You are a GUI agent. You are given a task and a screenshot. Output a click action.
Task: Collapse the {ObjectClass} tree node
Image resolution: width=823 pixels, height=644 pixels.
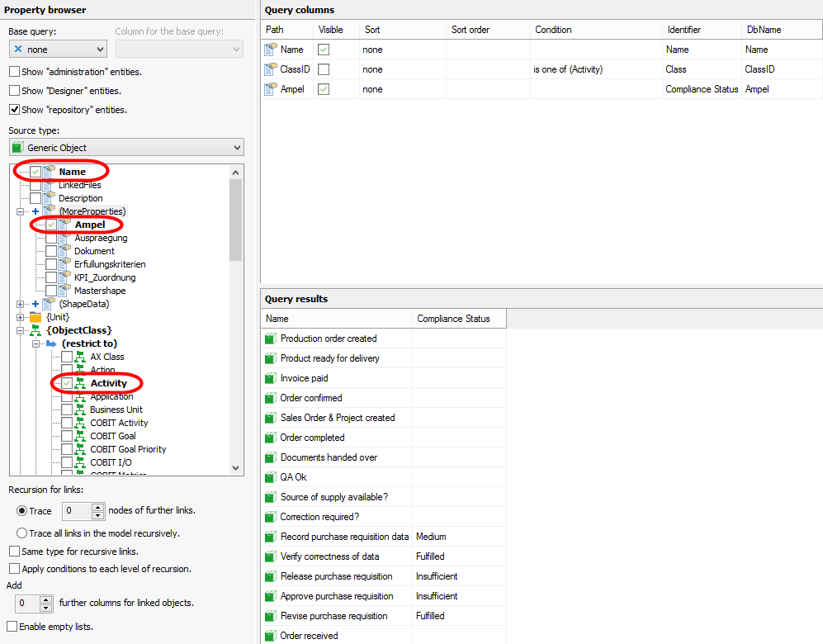[x=20, y=330]
